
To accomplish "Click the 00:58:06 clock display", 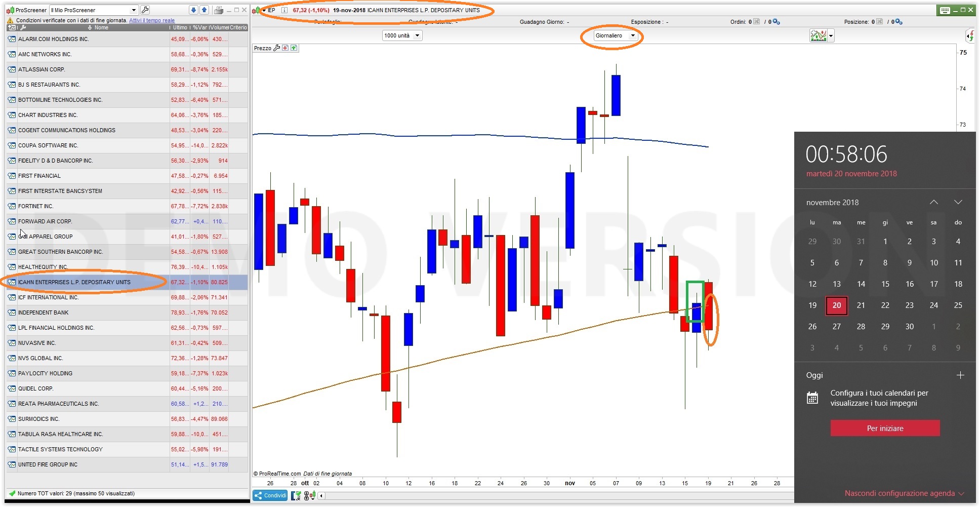I will [x=846, y=154].
